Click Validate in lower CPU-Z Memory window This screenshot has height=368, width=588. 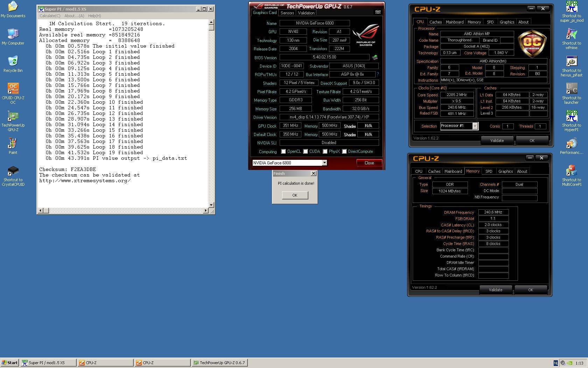coord(495,290)
